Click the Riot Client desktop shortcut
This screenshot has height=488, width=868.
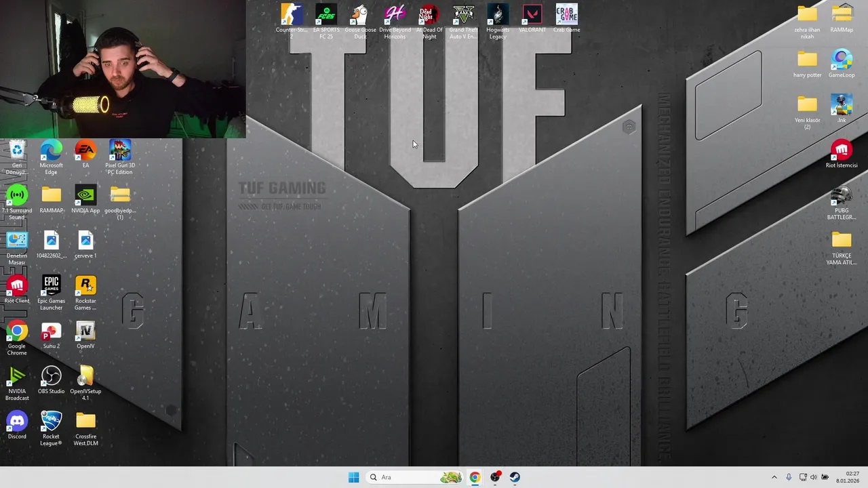[x=17, y=285]
